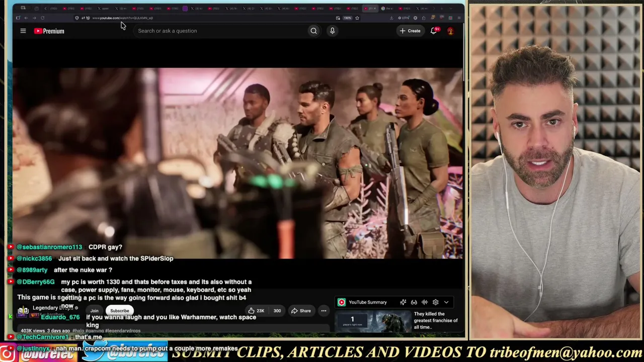Open the YouTube guide hamburger menu
This screenshot has width=644, height=362.
[23, 31]
